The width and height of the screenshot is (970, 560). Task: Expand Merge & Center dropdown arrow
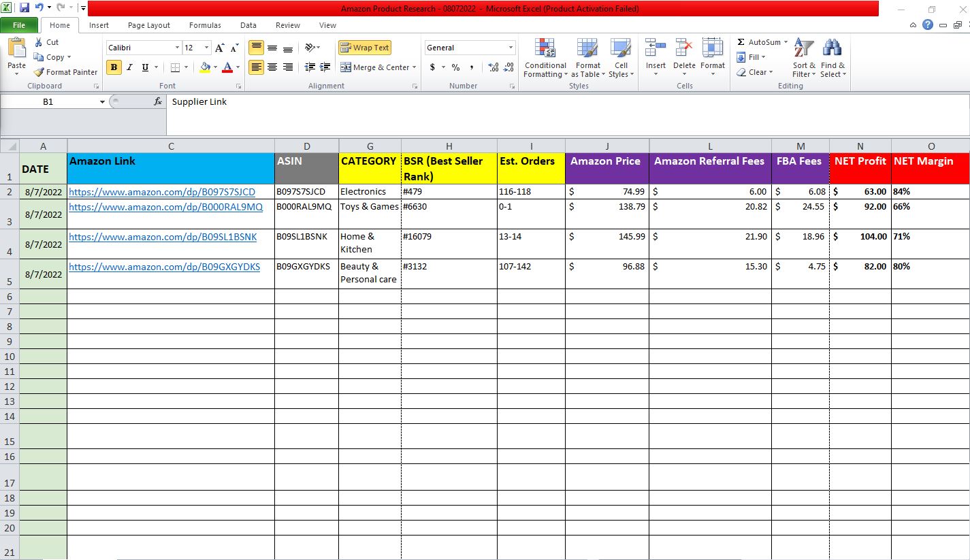[415, 67]
